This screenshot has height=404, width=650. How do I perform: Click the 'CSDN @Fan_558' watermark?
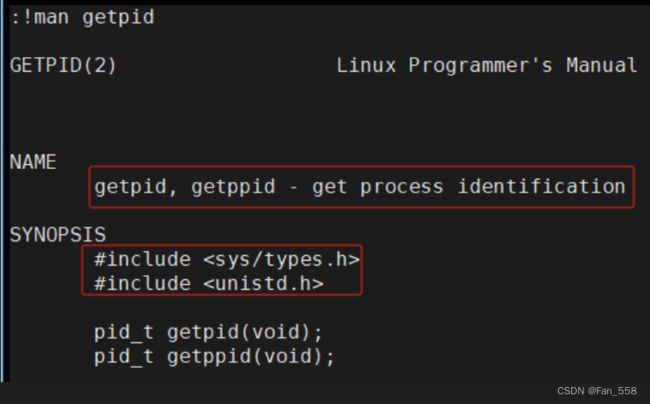coord(597,391)
